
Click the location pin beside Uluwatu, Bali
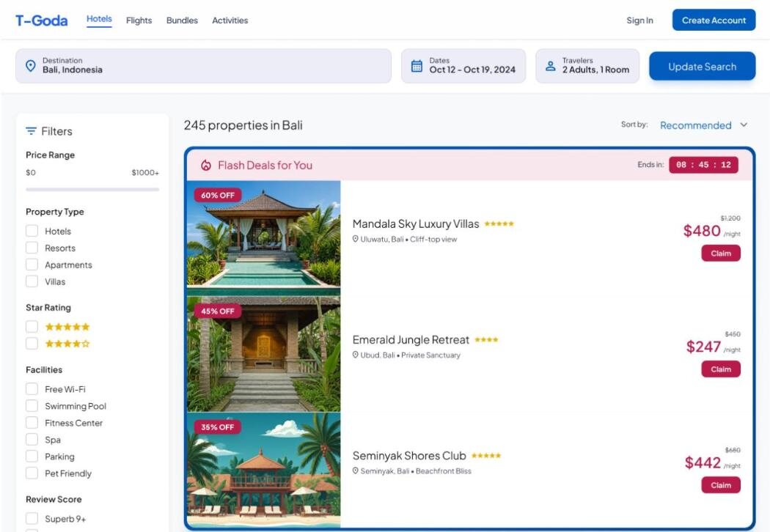(356, 239)
